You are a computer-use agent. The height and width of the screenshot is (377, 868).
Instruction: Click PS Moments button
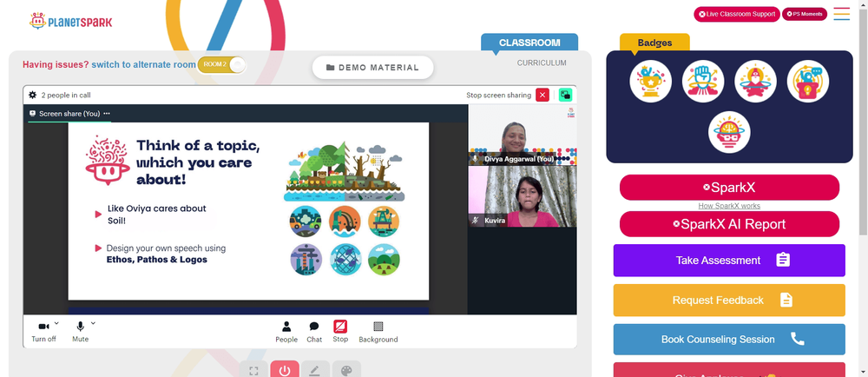point(805,15)
